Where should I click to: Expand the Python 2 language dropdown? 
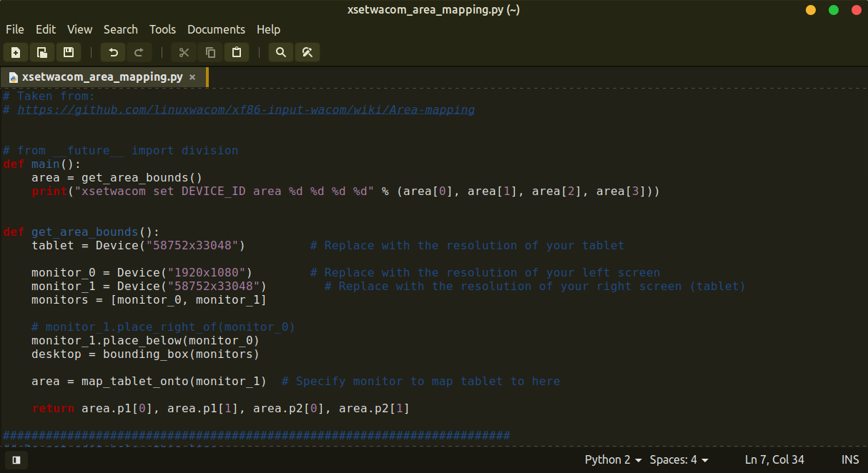click(x=613, y=460)
